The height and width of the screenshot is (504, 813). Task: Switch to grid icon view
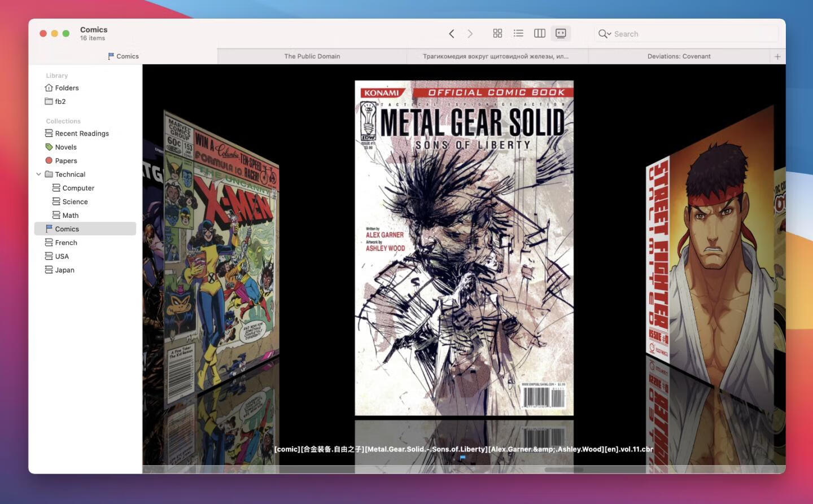497,34
